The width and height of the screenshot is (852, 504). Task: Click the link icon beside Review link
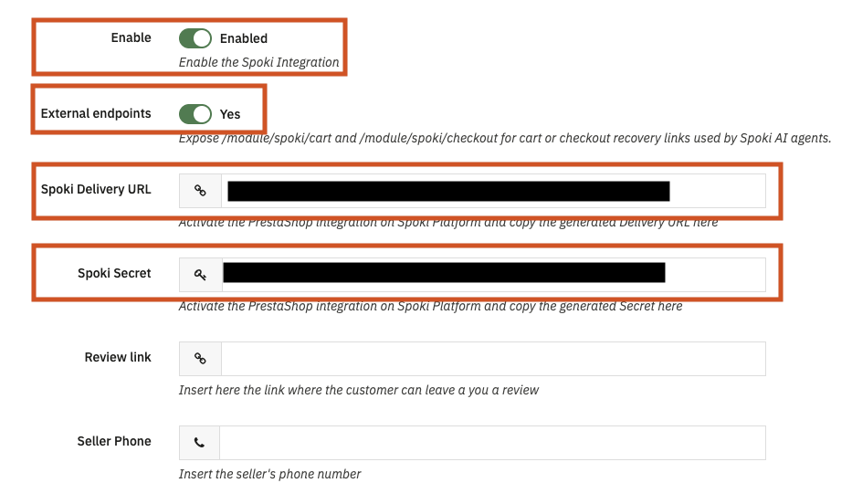[200, 359]
